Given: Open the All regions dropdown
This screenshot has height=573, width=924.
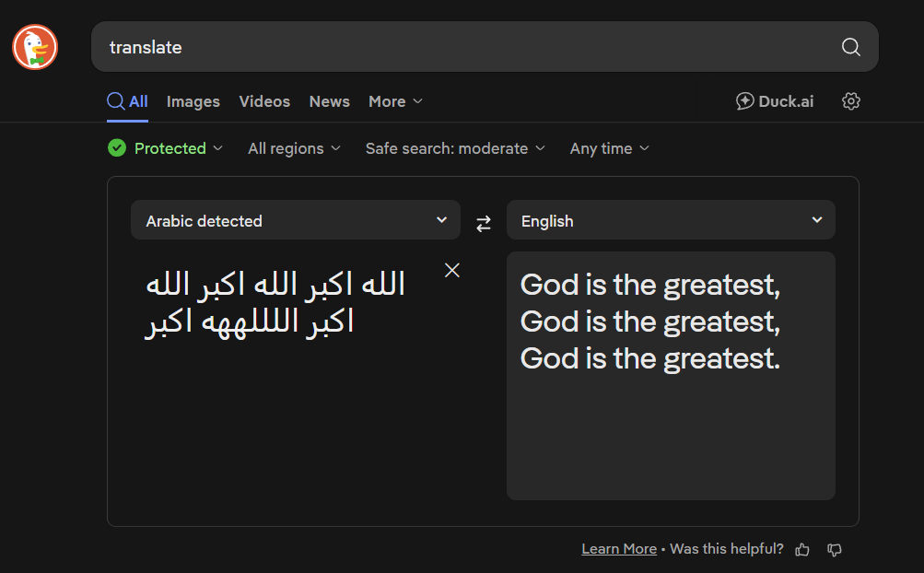Looking at the screenshot, I should pos(294,148).
